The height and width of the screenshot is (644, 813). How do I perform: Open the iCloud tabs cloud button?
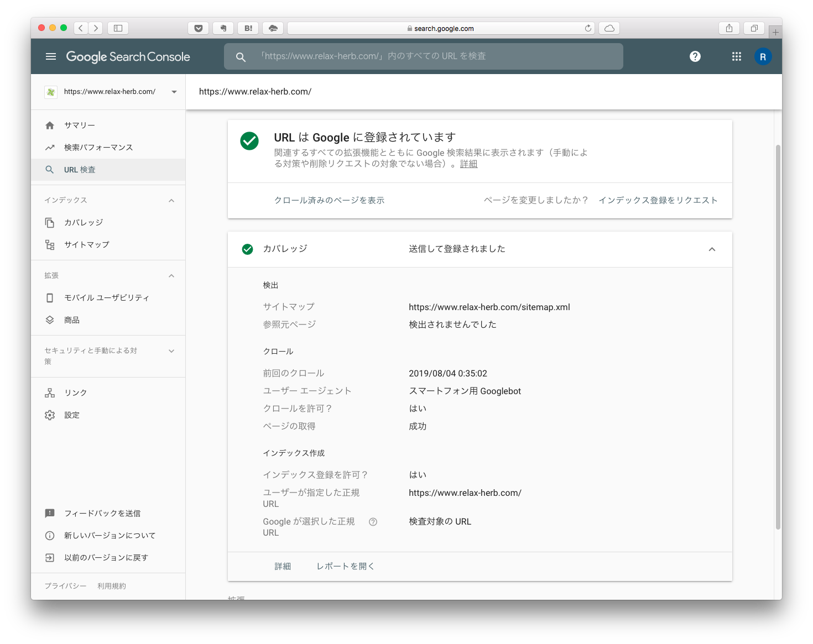point(609,28)
